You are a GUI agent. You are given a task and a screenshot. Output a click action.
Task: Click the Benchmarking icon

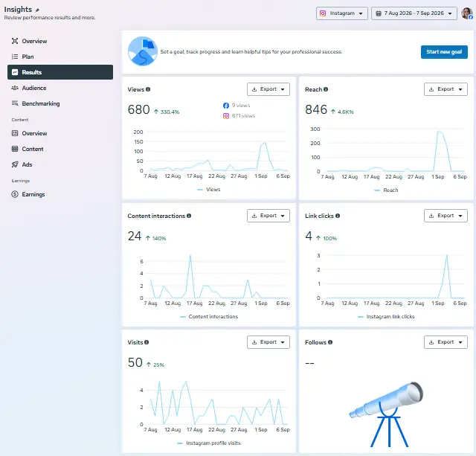[15, 103]
